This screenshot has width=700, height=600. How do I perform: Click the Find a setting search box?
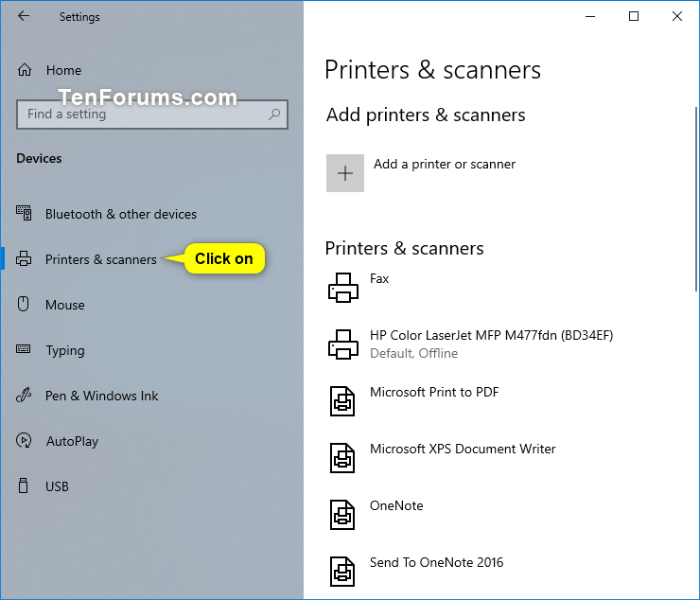tap(152, 115)
